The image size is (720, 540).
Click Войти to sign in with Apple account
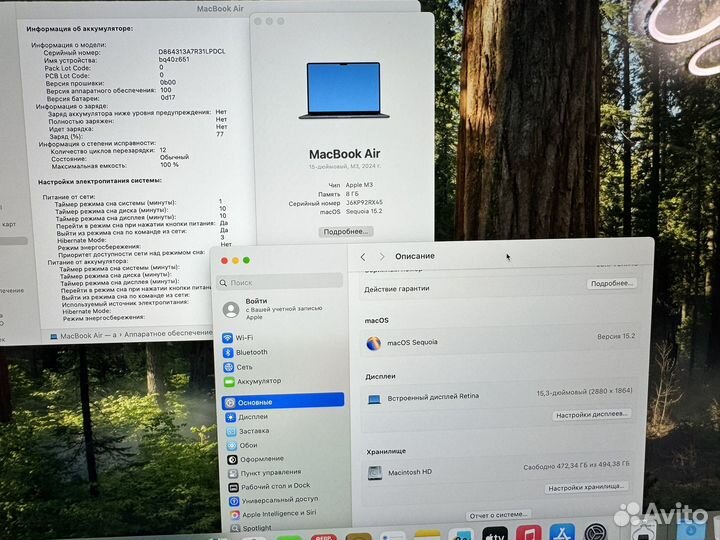coord(256,301)
